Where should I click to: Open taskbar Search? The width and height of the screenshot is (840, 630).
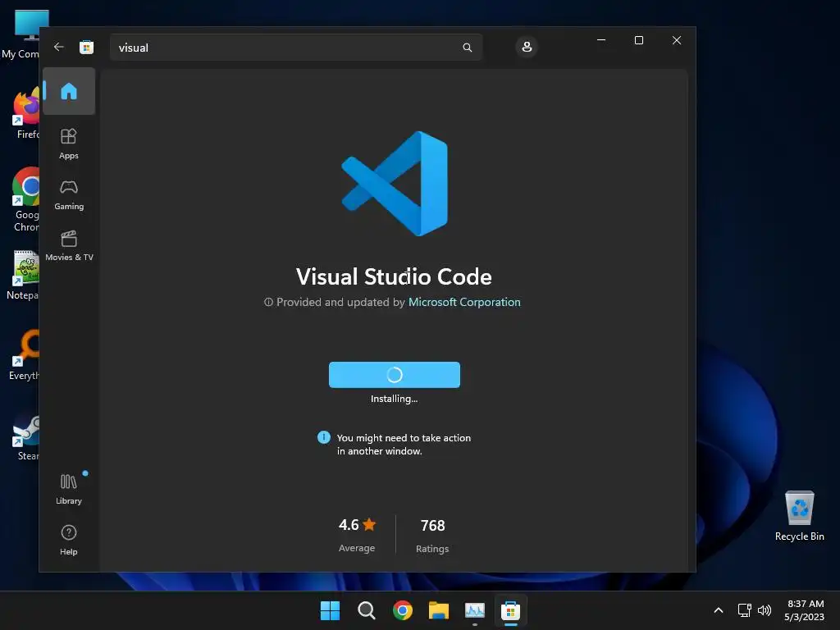[367, 610]
